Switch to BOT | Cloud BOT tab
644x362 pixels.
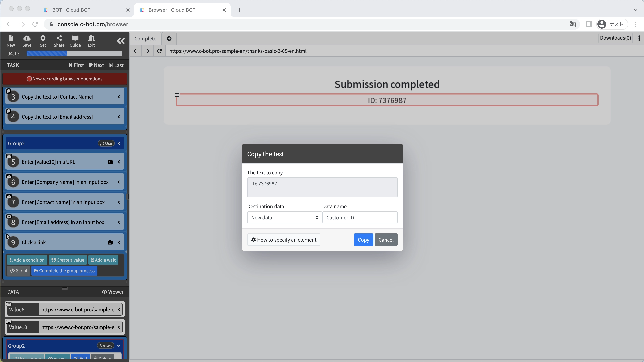71,10
